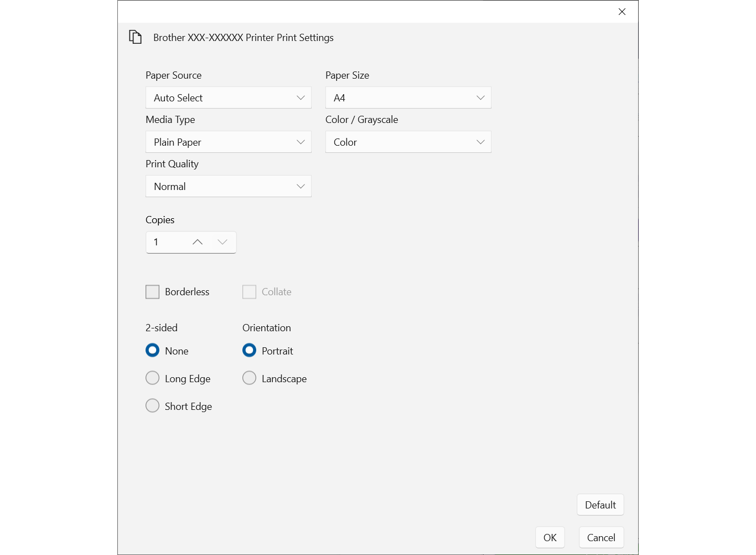The height and width of the screenshot is (555, 756).
Task: Click the Media Type label
Action: click(x=170, y=120)
